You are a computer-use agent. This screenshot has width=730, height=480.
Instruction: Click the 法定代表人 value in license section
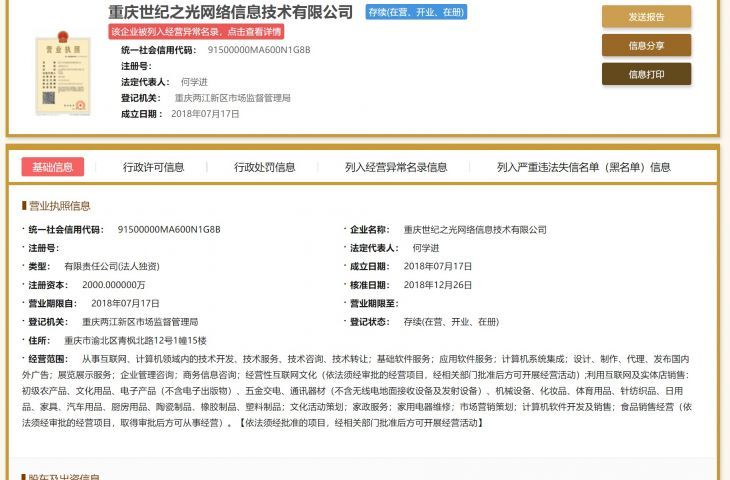coord(426,248)
